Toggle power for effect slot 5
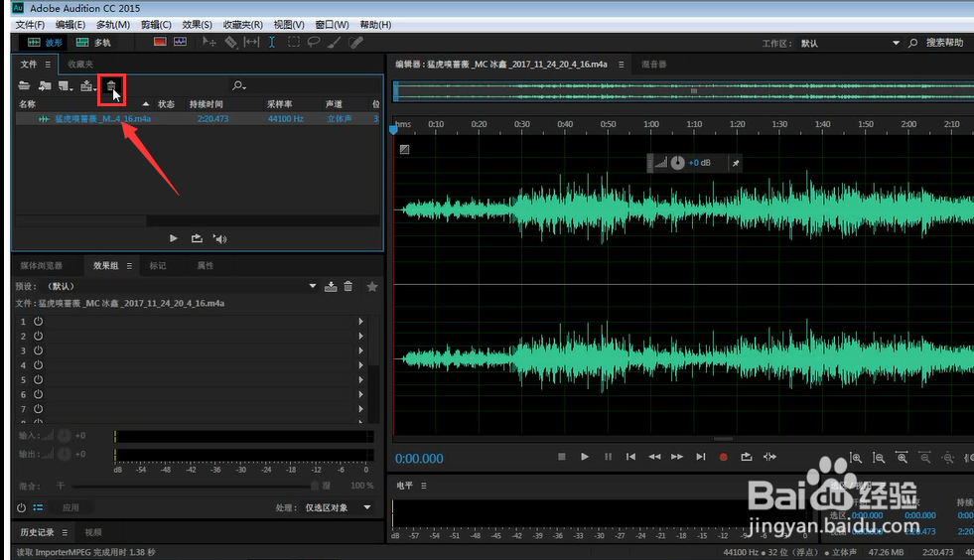 click(x=38, y=379)
